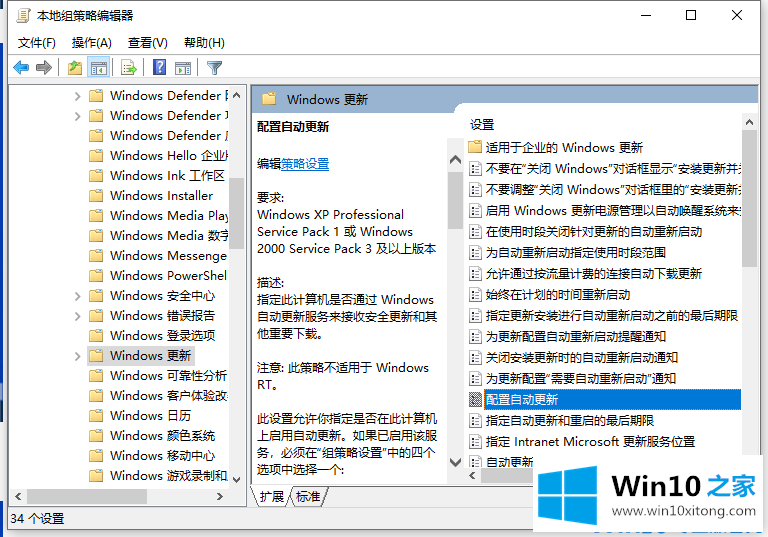
Task: Open the 操作(A) menu
Action: pyautogui.click(x=92, y=43)
